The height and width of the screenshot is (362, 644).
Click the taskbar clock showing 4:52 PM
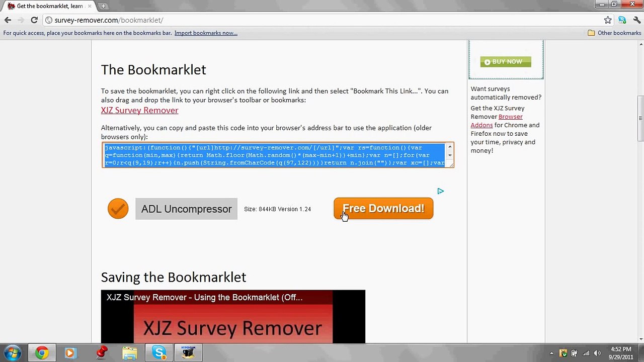[620, 353]
